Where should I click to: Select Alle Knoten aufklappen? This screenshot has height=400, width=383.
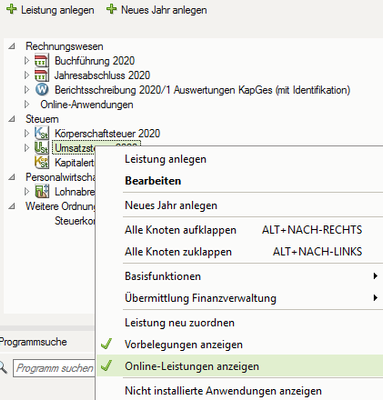pyautogui.click(x=240, y=230)
